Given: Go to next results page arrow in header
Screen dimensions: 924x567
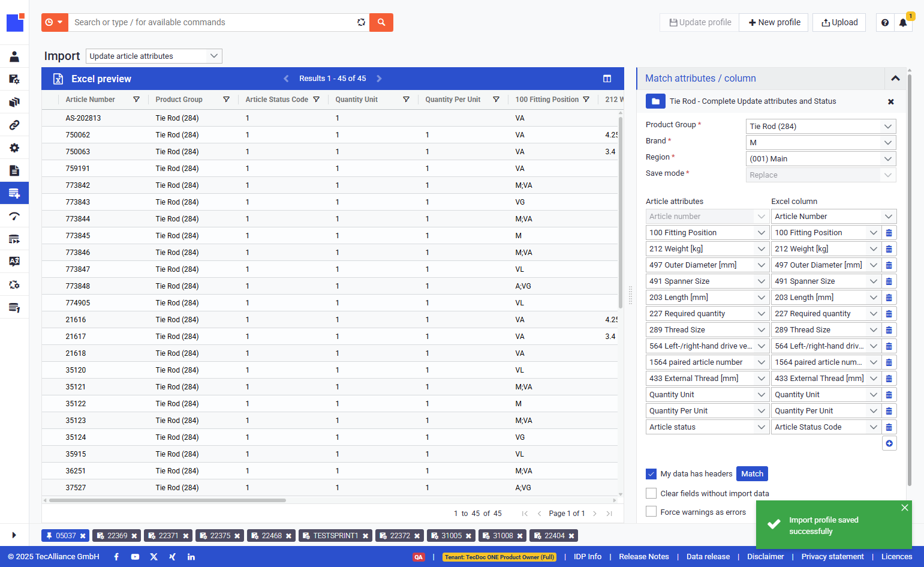Looking at the screenshot, I should click(379, 79).
